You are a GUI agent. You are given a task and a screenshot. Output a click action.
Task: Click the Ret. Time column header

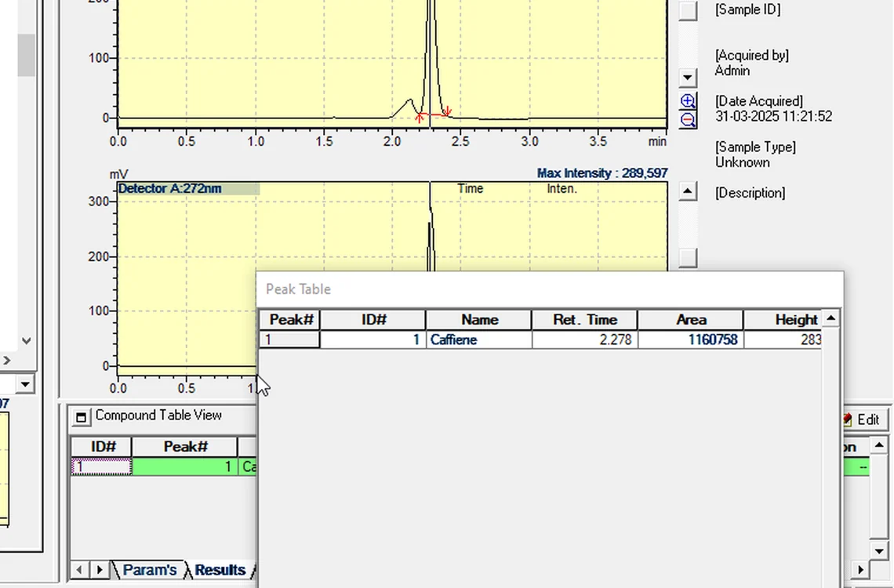(x=585, y=320)
